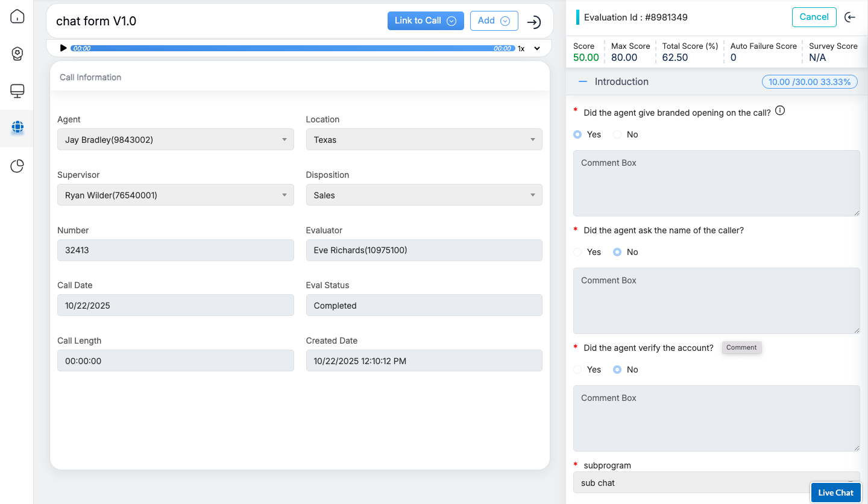Open the agent headset icon in the sidebar
The width and height of the screenshot is (868, 504).
17,54
